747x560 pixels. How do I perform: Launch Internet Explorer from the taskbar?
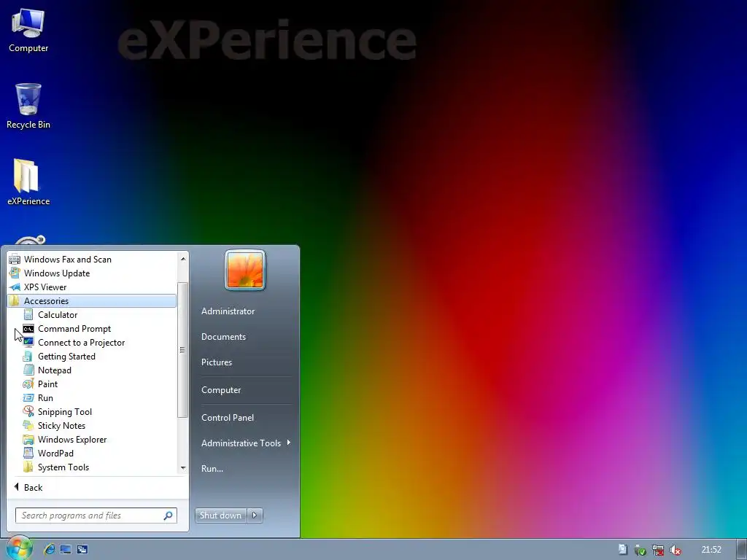pos(50,549)
